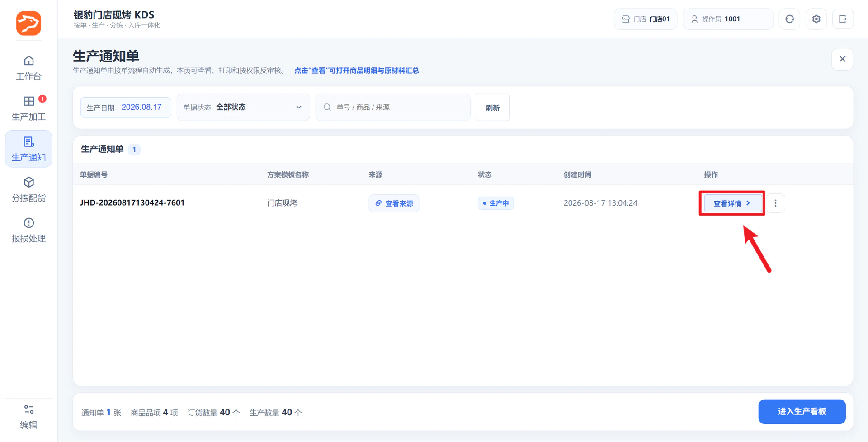Expand the 单据状态 全部状态 dropdown
This screenshot has height=442, width=868.
[243, 107]
